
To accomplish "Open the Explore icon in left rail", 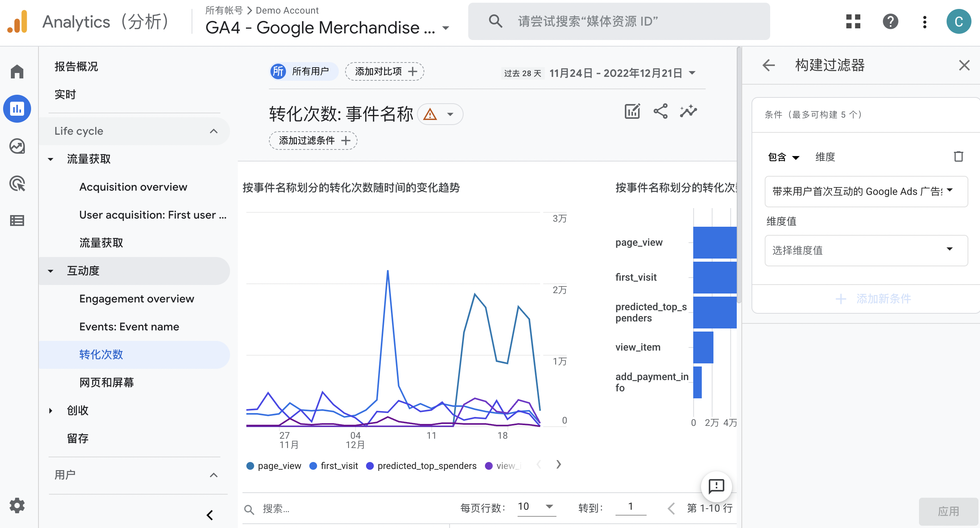I will (17, 146).
